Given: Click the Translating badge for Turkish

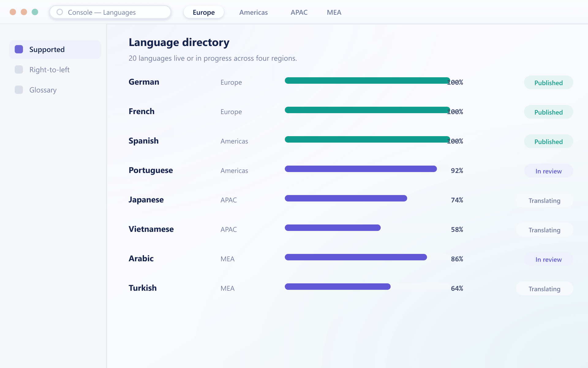Looking at the screenshot, I should [x=545, y=289].
